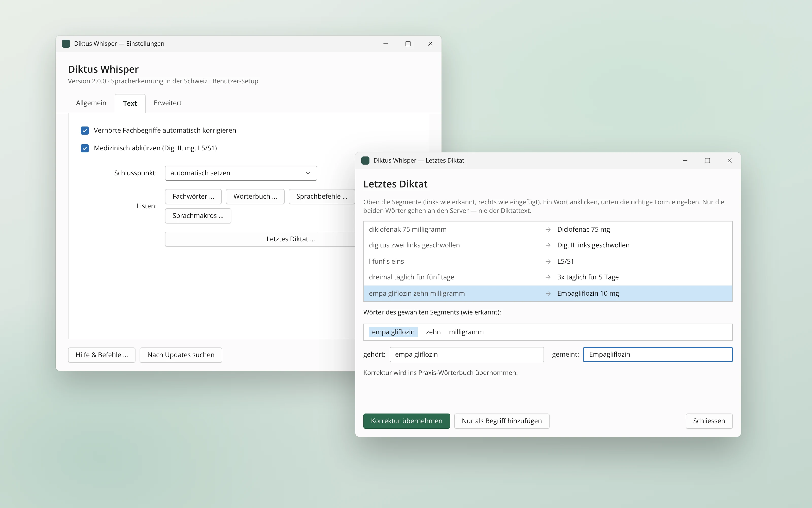Select the digitus zwei links geschwollen segment

point(548,245)
